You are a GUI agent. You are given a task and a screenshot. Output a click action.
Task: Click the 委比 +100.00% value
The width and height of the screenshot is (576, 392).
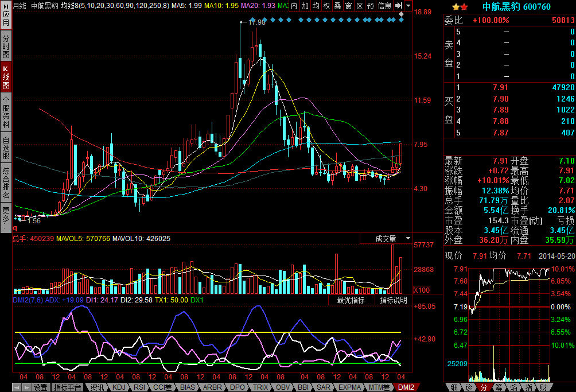(491, 20)
